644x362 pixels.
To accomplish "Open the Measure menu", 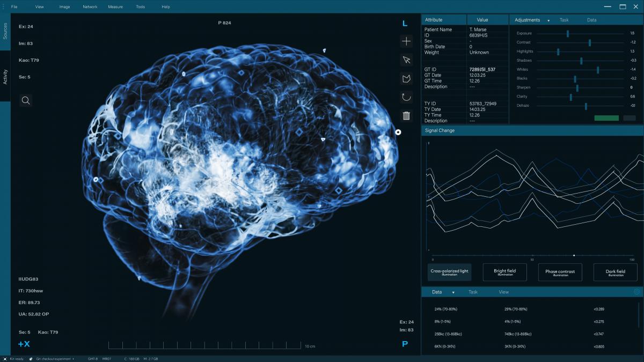I will click(115, 7).
